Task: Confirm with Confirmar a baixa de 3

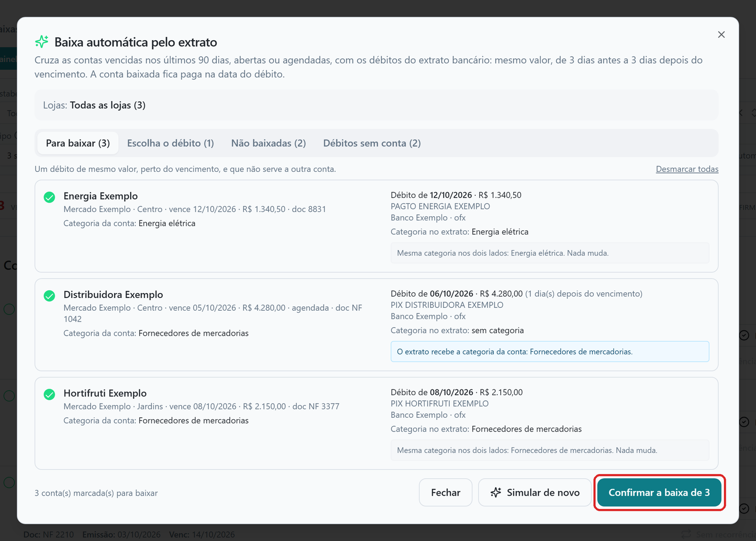Action: click(x=659, y=492)
